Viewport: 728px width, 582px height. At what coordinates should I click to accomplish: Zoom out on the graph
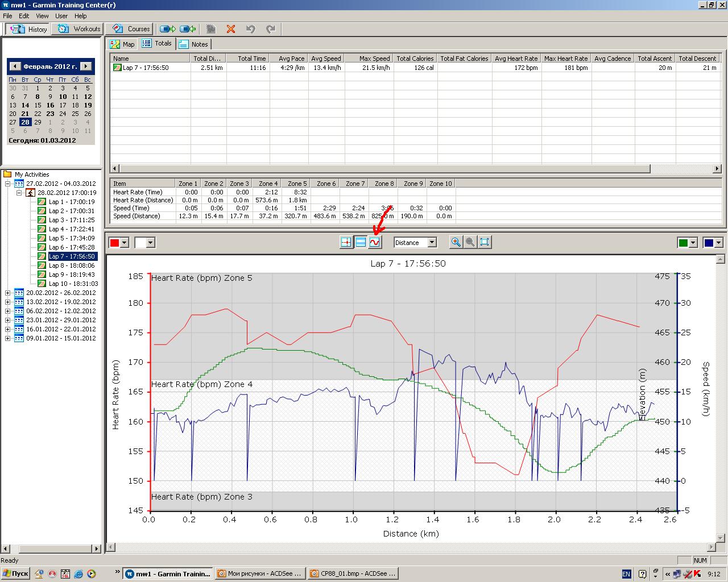pos(470,242)
